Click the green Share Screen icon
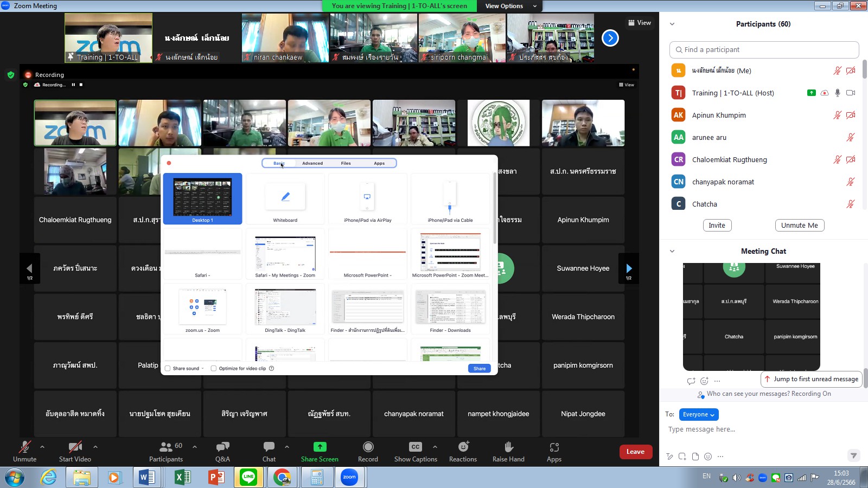The width and height of the screenshot is (868, 488). (320, 447)
